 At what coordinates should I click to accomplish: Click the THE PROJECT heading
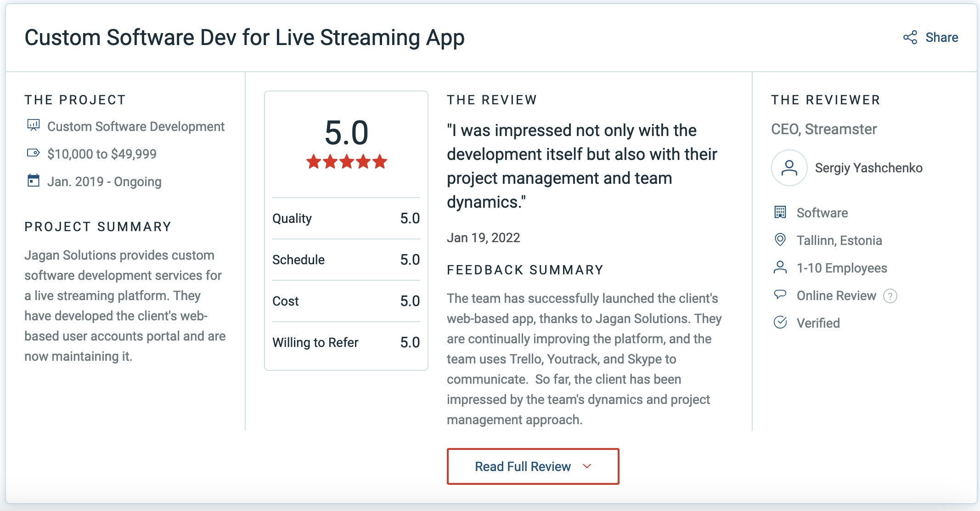75,100
